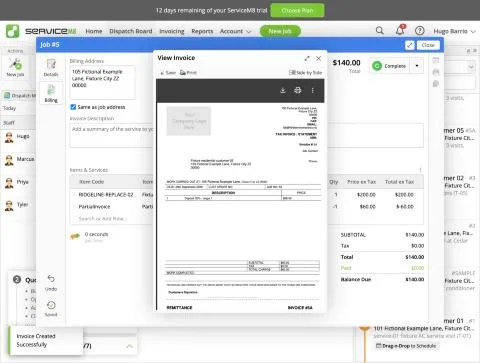The height and width of the screenshot is (363, 480).
Task: Click Search or Add New item row
Action: pos(103,219)
